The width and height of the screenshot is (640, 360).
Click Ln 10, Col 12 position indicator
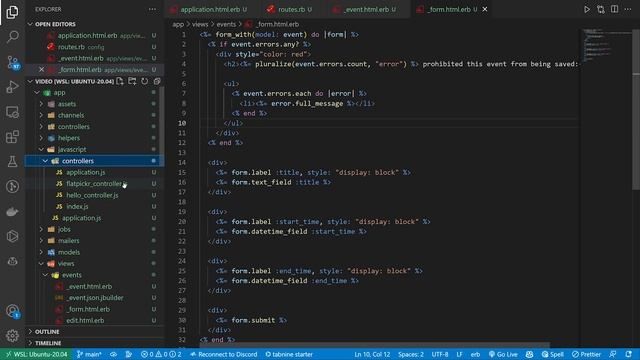[372, 354]
